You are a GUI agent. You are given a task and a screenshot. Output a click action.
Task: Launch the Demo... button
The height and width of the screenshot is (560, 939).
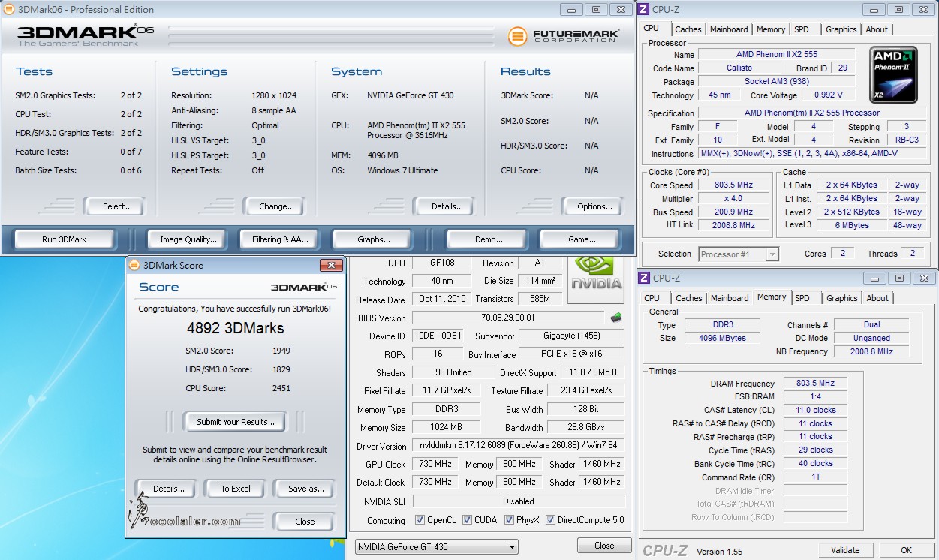click(x=489, y=239)
